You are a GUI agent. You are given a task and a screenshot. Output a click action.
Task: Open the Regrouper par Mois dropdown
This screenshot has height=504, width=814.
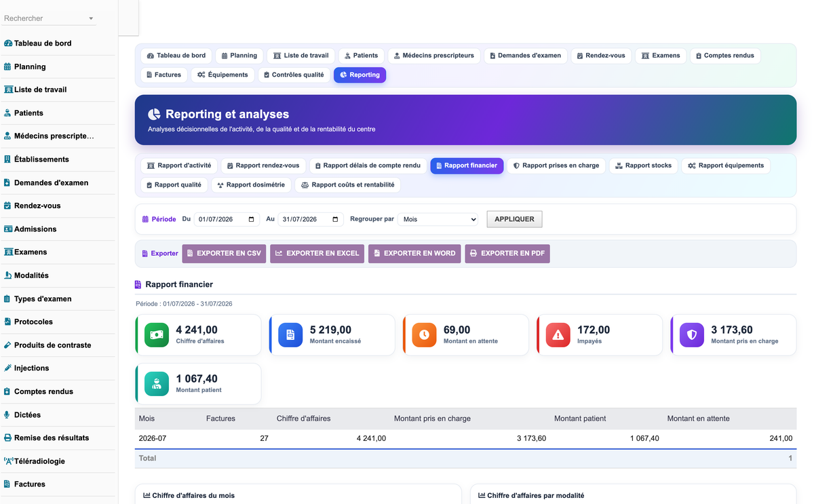tap(438, 219)
